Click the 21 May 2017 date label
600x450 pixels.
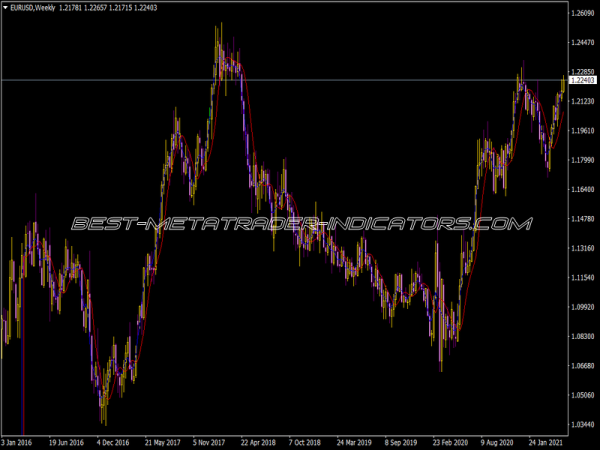(161, 440)
